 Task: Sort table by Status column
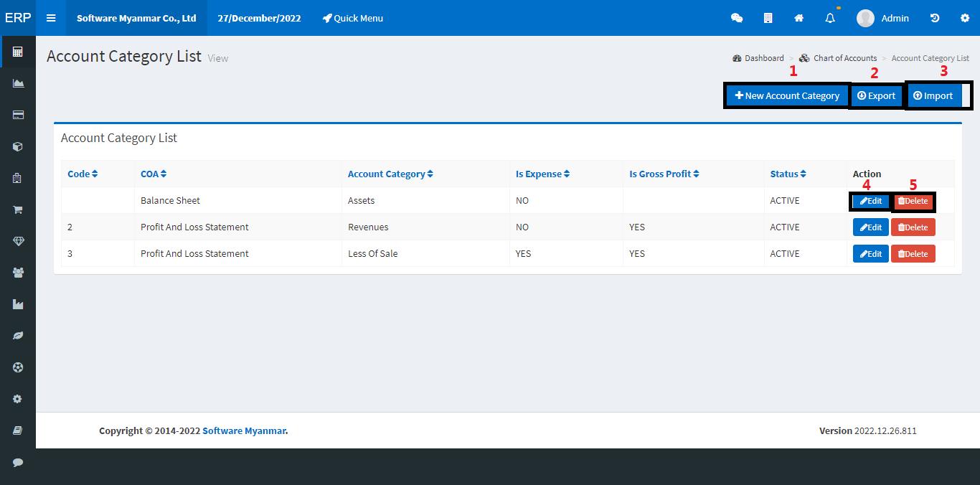point(788,174)
